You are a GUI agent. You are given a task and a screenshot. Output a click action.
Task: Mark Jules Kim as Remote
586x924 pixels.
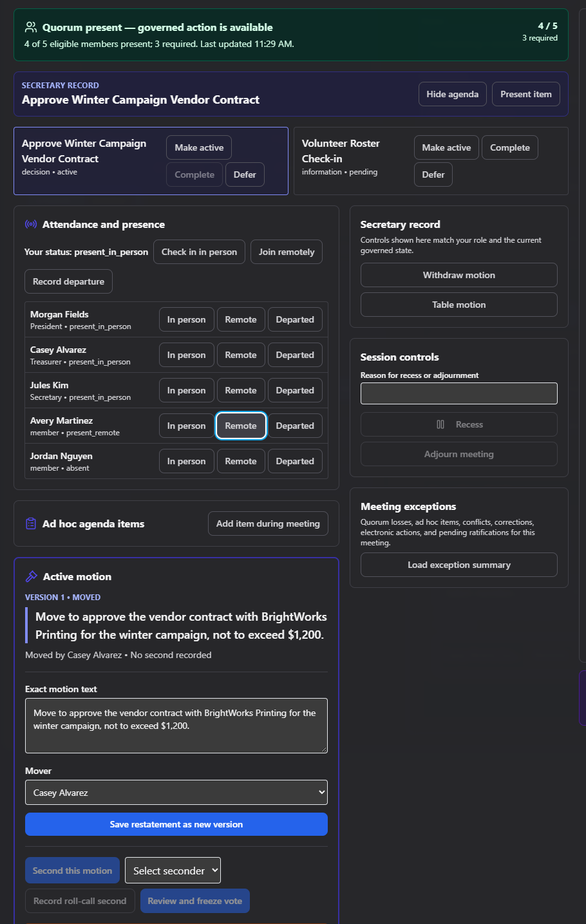(241, 390)
